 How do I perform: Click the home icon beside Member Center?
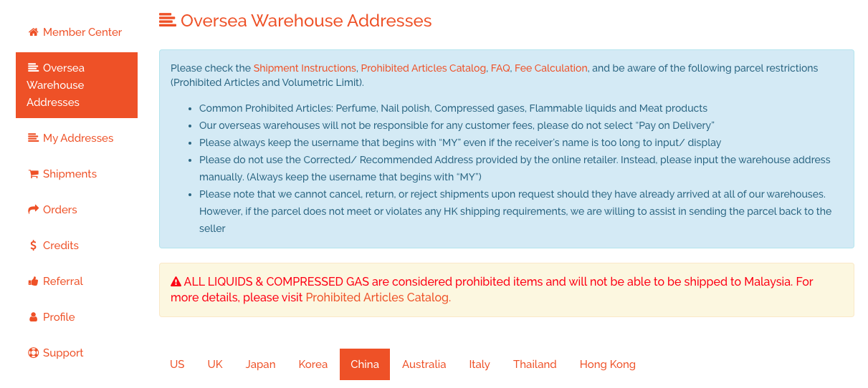[33, 32]
